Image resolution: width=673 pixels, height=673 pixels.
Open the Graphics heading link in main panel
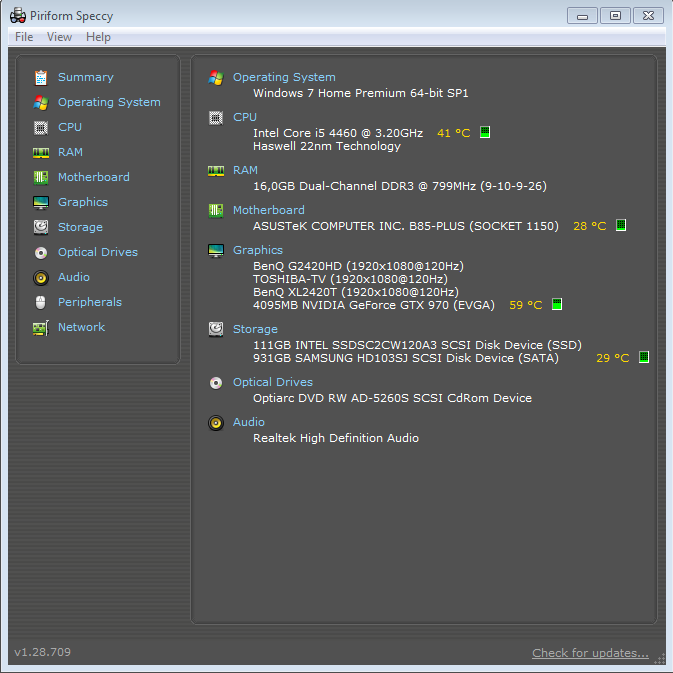(x=258, y=250)
